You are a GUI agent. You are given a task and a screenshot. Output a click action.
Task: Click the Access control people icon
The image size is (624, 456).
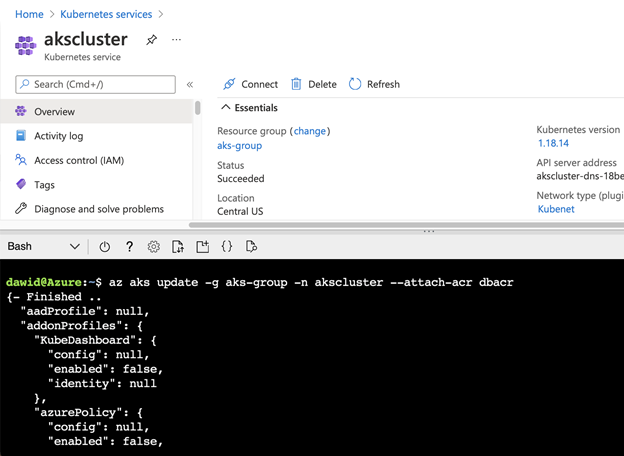(21, 160)
